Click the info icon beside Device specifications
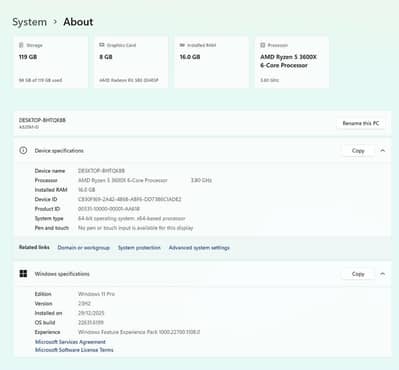This screenshot has height=370, width=399. coord(23,150)
